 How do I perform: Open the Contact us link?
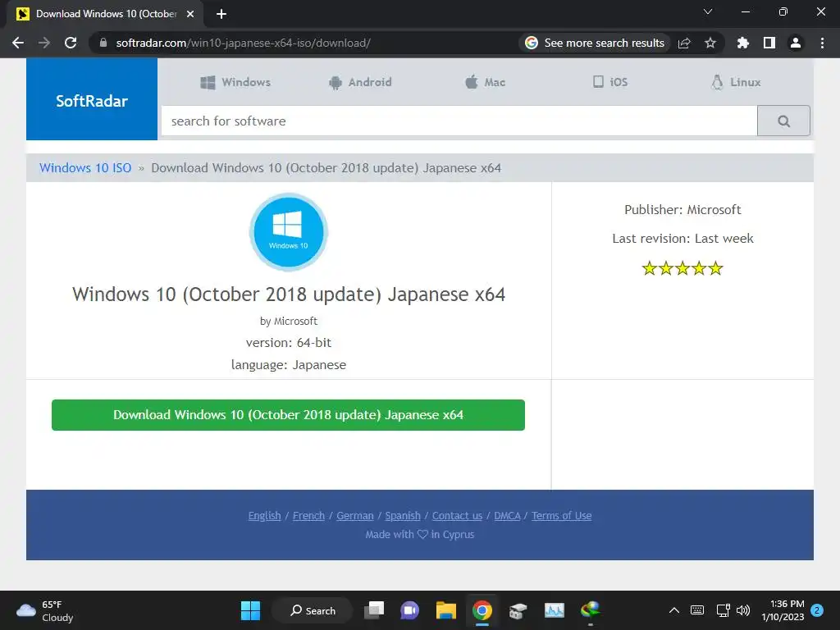pyautogui.click(x=457, y=515)
